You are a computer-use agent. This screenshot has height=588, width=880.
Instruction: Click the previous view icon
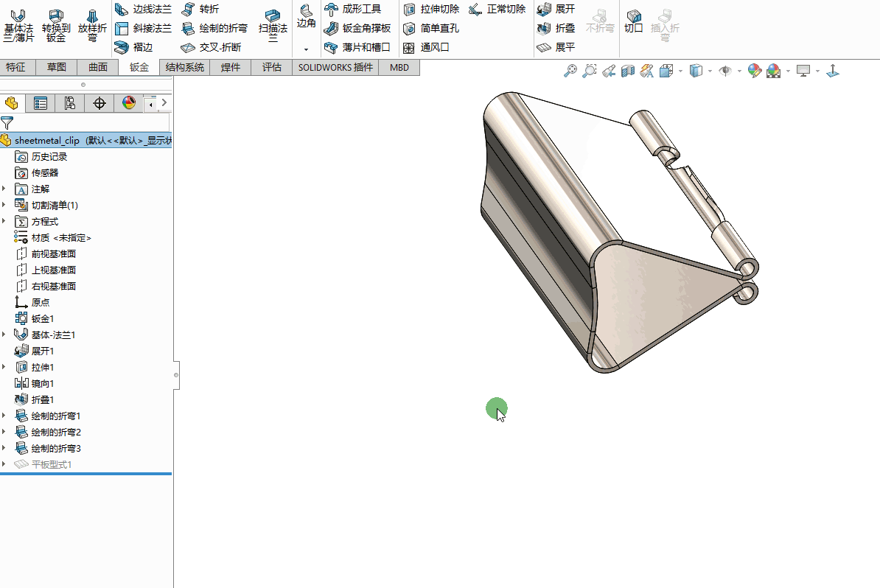point(608,71)
